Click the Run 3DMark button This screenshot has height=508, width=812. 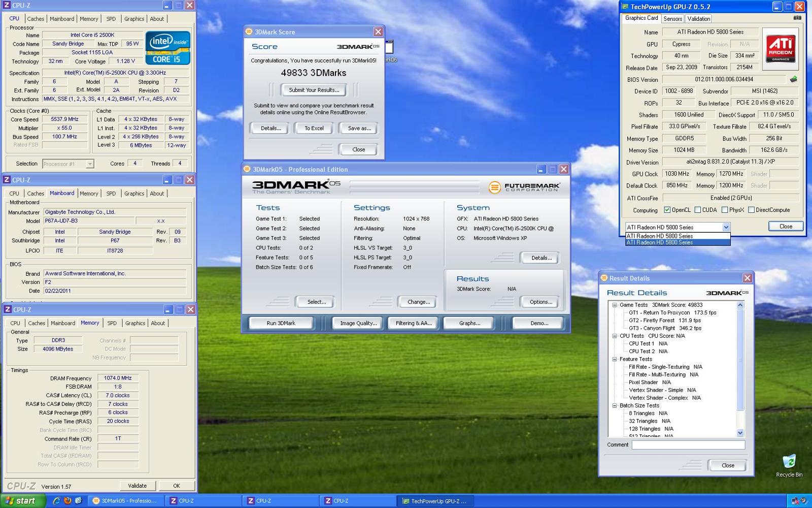click(281, 323)
